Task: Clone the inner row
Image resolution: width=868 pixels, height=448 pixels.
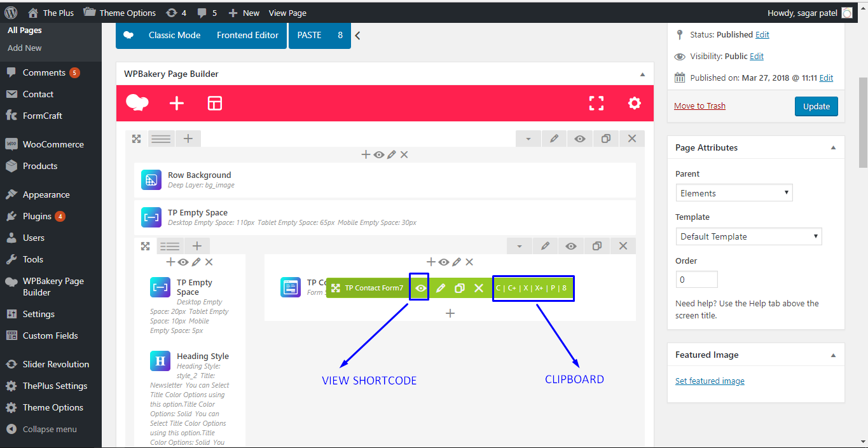Action: click(x=597, y=246)
